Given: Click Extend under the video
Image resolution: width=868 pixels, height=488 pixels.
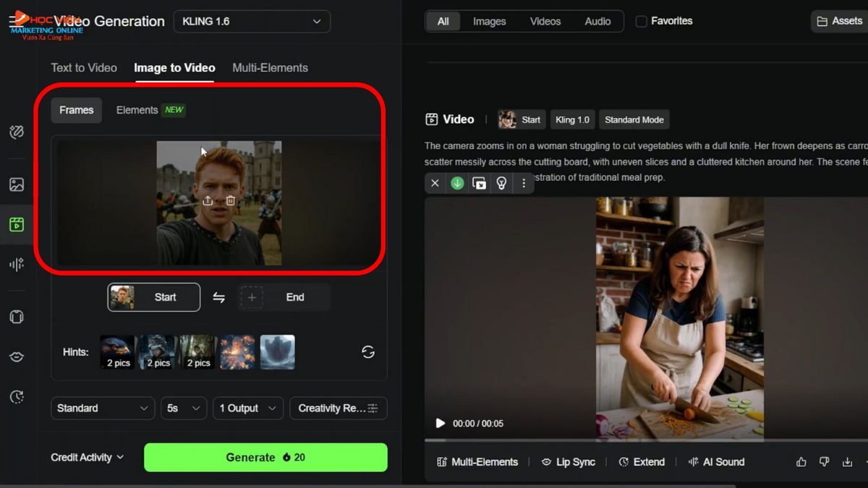Looking at the screenshot, I should click(642, 462).
